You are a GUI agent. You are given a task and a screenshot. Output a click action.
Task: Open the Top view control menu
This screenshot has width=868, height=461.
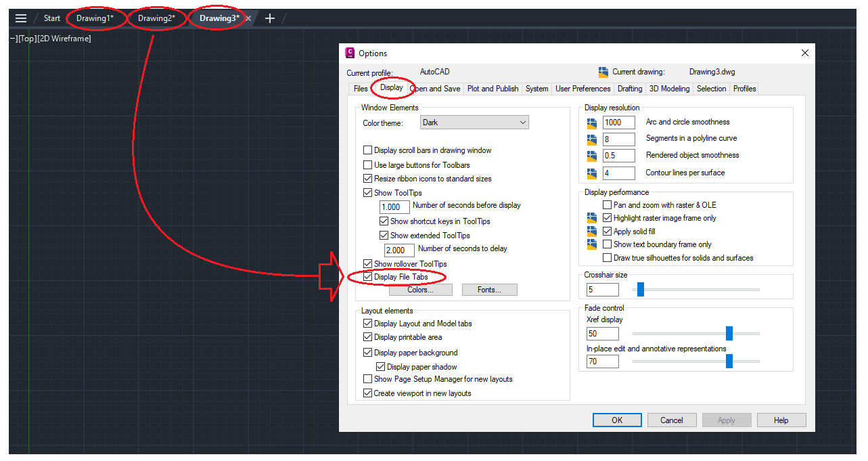26,39
